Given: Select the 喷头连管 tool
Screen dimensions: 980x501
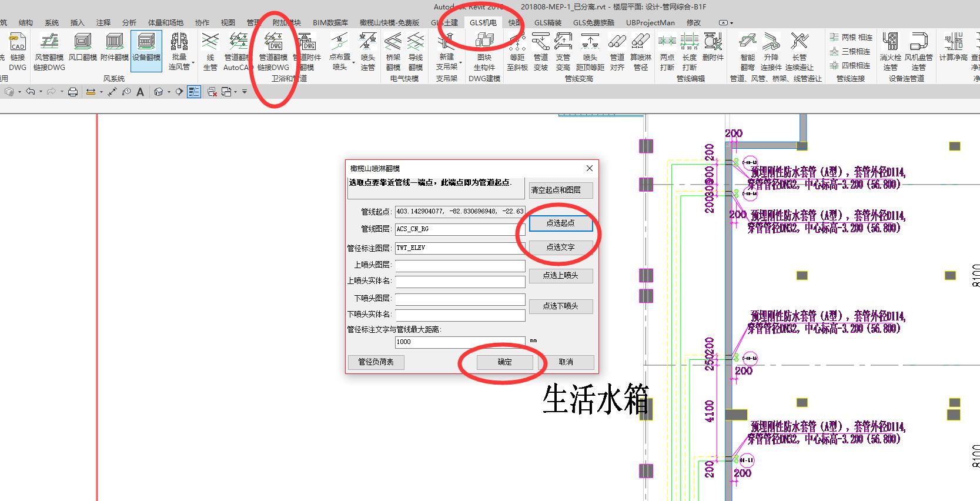Looking at the screenshot, I should tap(368, 52).
